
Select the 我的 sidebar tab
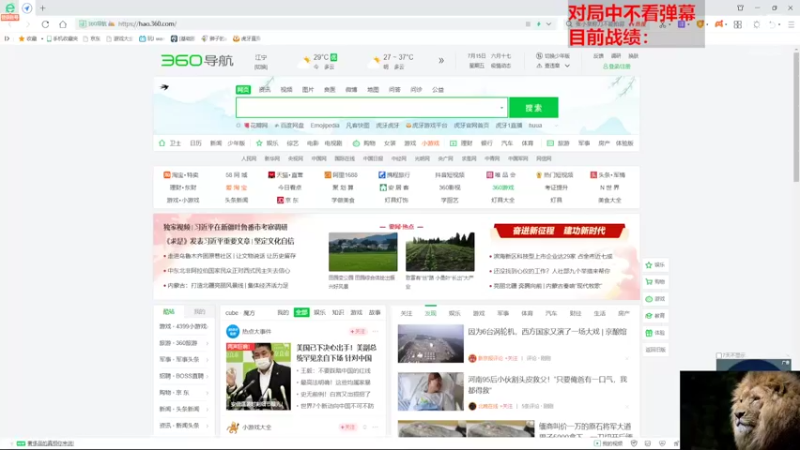[199, 312]
